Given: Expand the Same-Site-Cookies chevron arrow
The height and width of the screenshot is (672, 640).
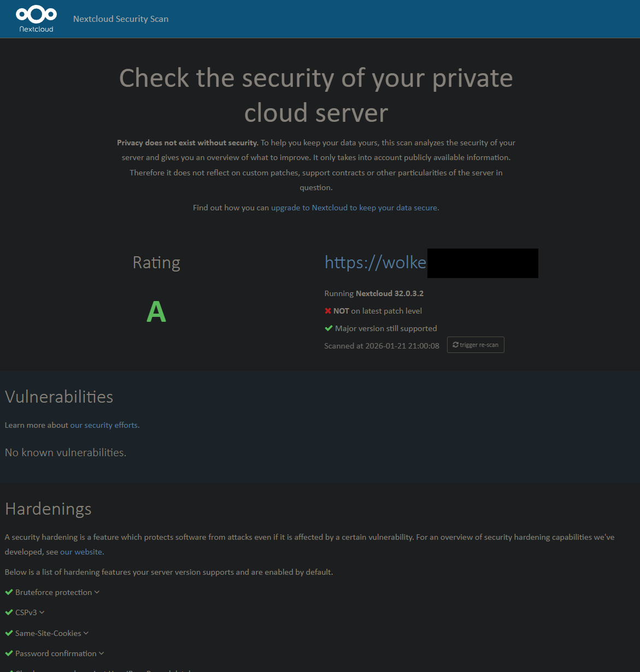Looking at the screenshot, I should tap(86, 633).
